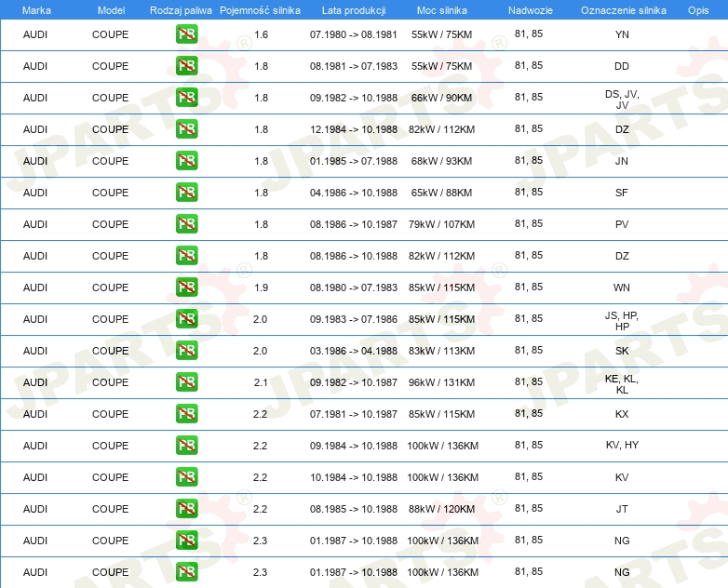Click the fuel icon in the 12.1984 DZ row

pos(186,129)
